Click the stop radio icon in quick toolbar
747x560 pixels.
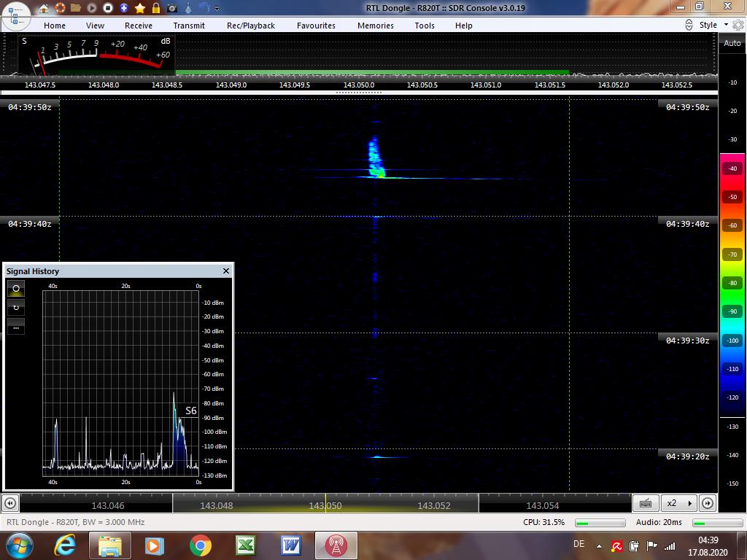pos(108,8)
